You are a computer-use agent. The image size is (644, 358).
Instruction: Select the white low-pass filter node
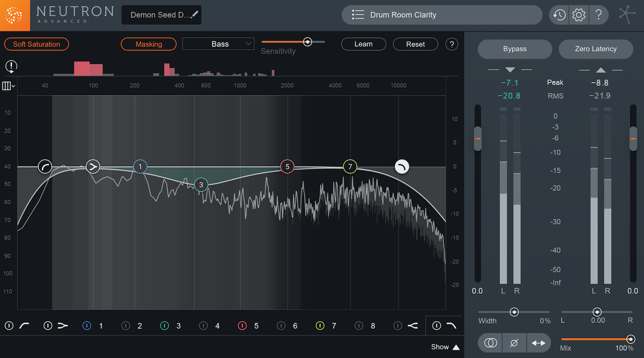click(402, 166)
